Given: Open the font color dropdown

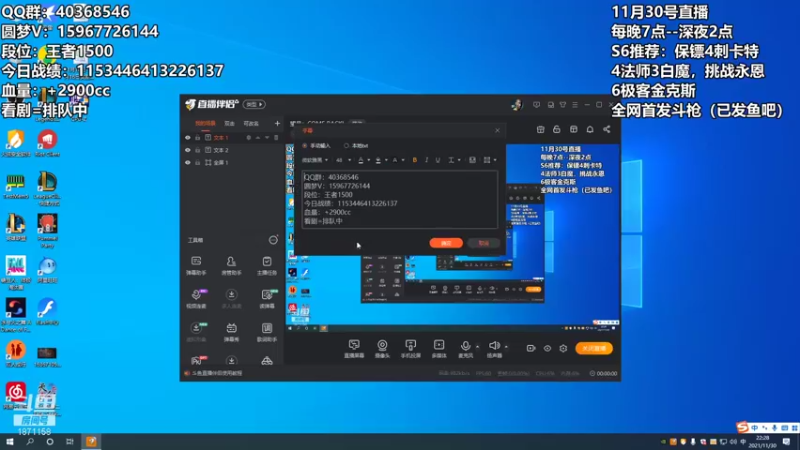Looking at the screenshot, I should pyautogui.click(x=363, y=160).
